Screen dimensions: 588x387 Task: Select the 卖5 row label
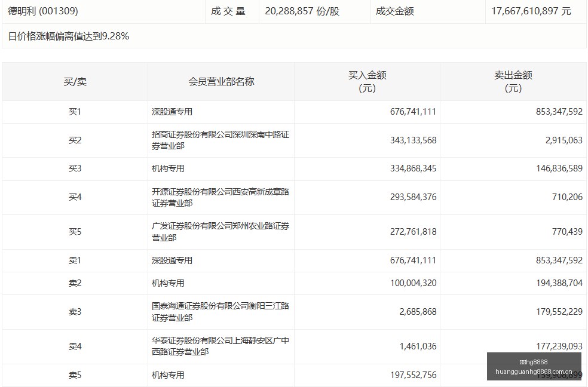click(x=75, y=375)
